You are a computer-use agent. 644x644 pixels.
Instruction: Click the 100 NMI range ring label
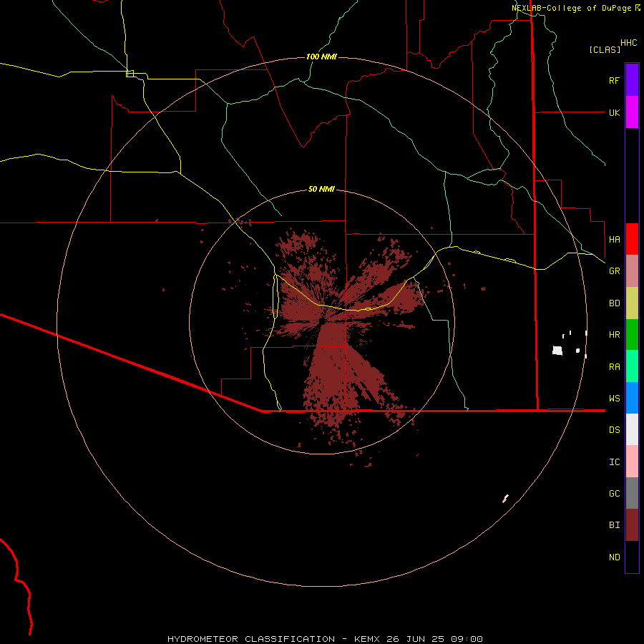tap(321, 57)
